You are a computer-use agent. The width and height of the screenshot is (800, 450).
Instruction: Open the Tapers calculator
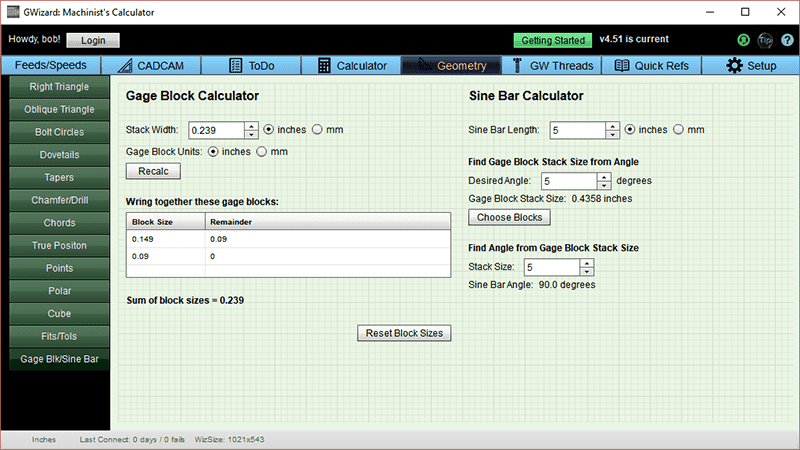coord(59,178)
